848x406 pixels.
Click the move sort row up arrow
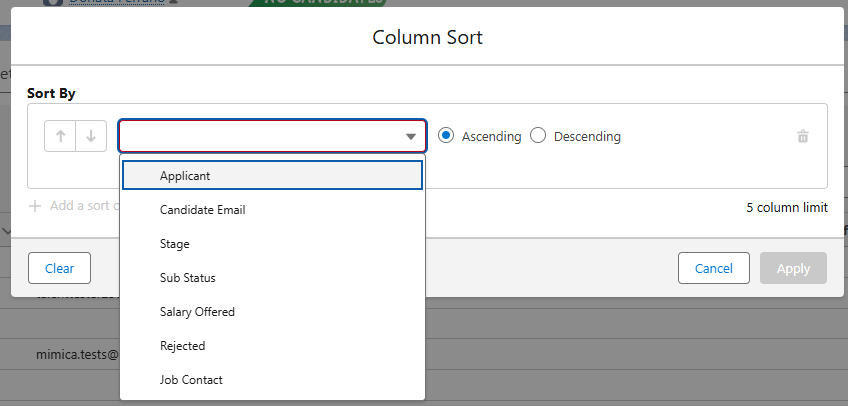point(61,137)
